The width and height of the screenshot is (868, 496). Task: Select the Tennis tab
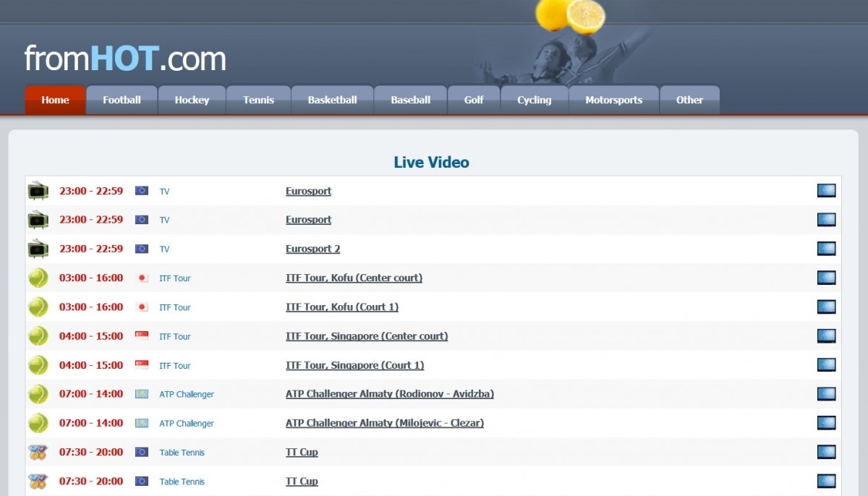click(258, 100)
